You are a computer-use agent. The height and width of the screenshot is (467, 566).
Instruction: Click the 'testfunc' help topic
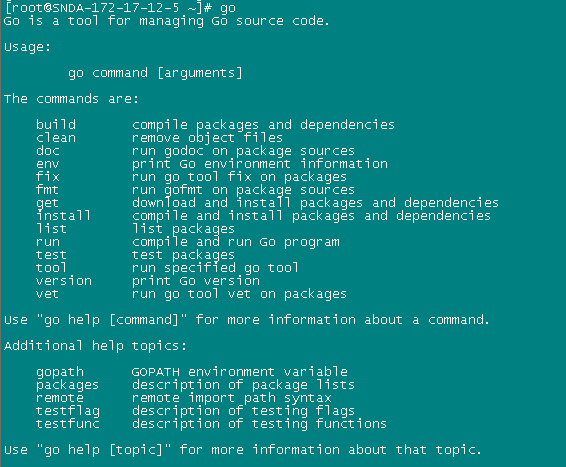[x=68, y=423]
